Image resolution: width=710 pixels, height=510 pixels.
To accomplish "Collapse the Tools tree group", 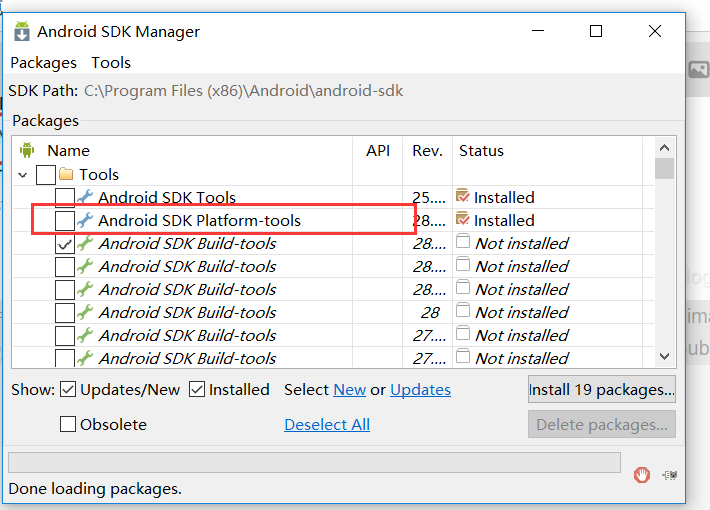I will (x=23, y=175).
